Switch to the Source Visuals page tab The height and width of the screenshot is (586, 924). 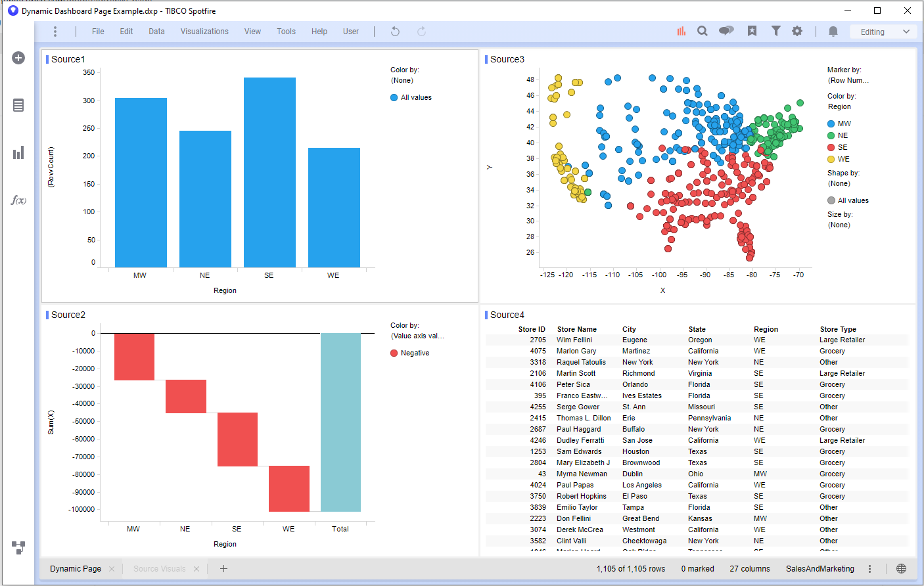click(159, 568)
